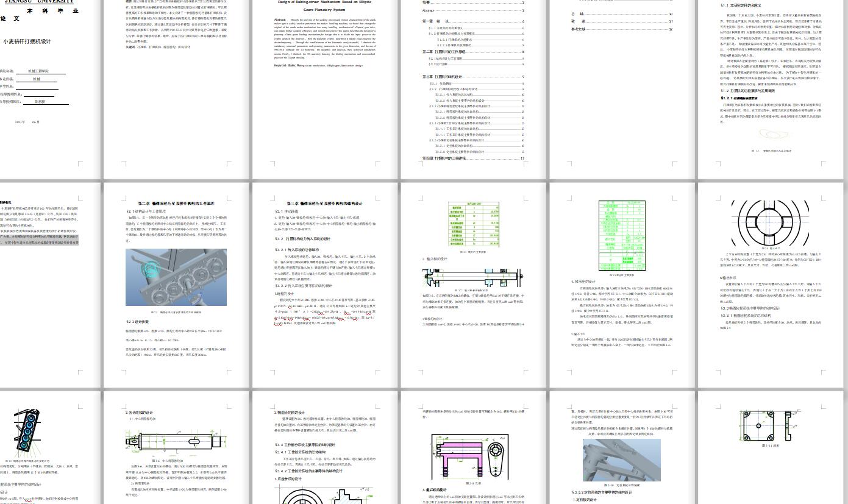This screenshot has height=504, width=848.
Task: Select the small ellipse figure under section §1.2.1
Action: (774, 135)
